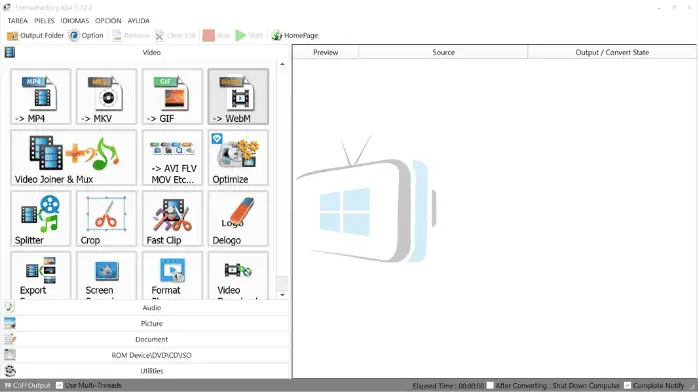The image size is (698, 392).
Task: Expand the Audio category section
Action: click(x=146, y=307)
